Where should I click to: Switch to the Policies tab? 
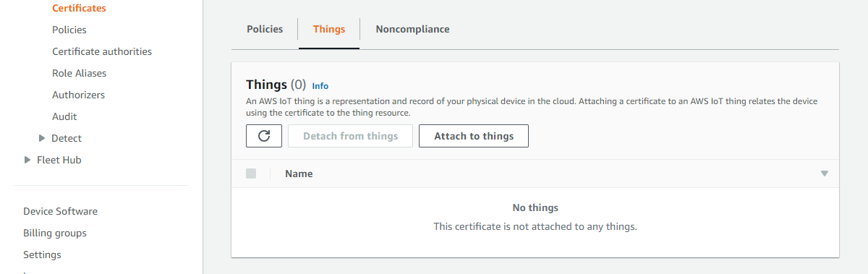tap(265, 30)
